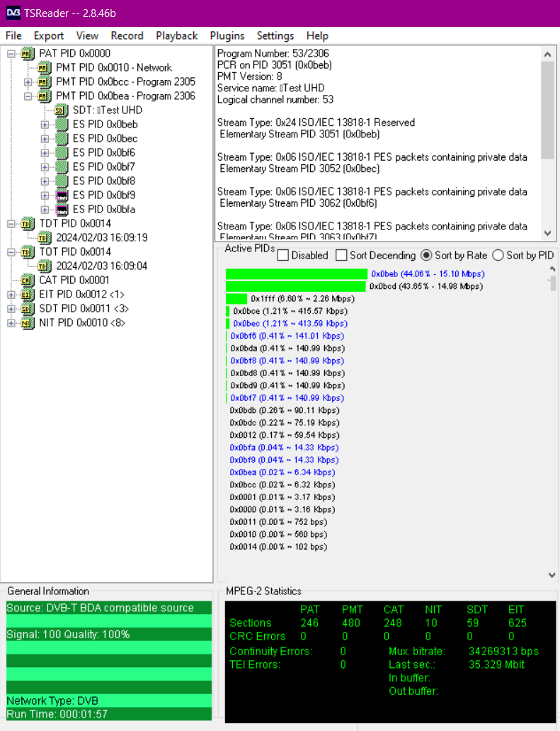Toggle the Sort Decending checkbox

point(341,256)
